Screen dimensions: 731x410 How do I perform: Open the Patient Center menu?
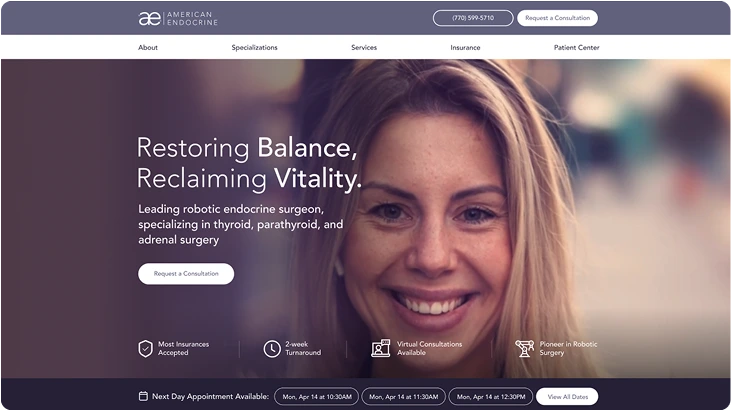tap(577, 48)
